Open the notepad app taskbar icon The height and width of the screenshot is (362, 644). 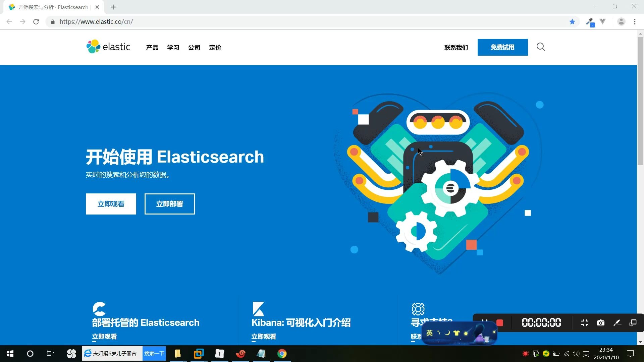(261, 354)
